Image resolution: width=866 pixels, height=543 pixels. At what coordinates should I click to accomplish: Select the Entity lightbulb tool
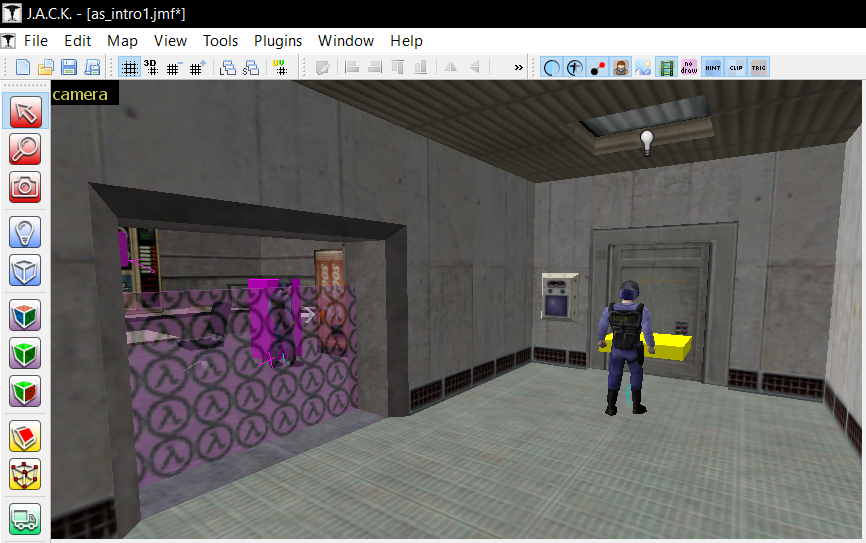click(x=25, y=232)
